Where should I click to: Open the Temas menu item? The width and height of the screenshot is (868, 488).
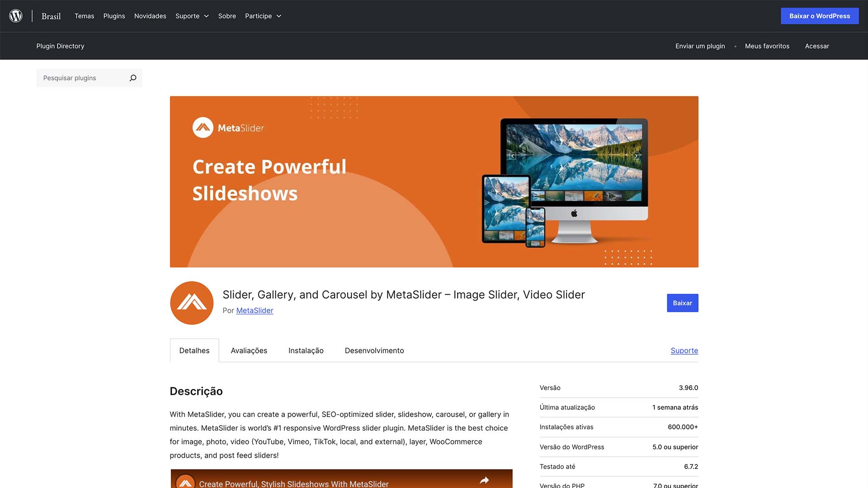[x=84, y=16]
